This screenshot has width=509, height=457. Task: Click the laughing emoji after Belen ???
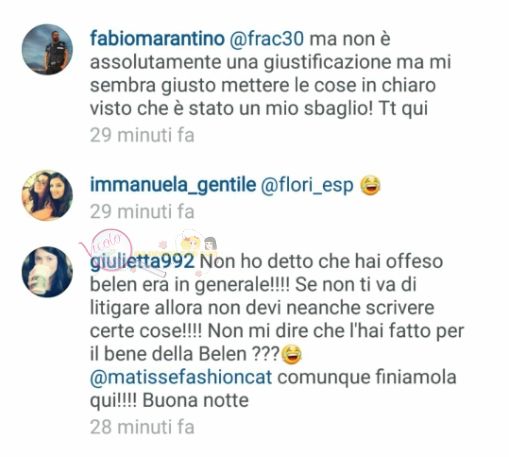(x=292, y=354)
